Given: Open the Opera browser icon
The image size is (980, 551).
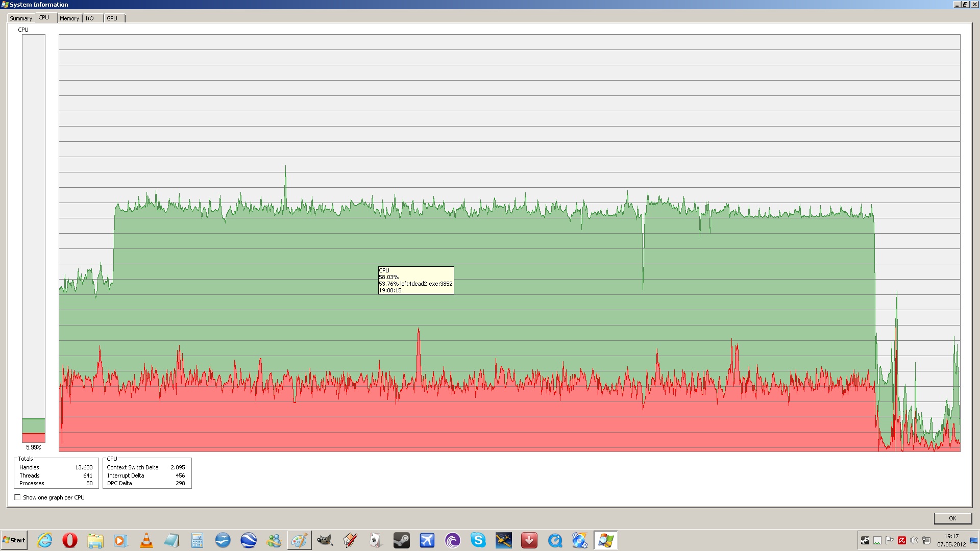Looking at the screenshot, I should pos(70,540).
